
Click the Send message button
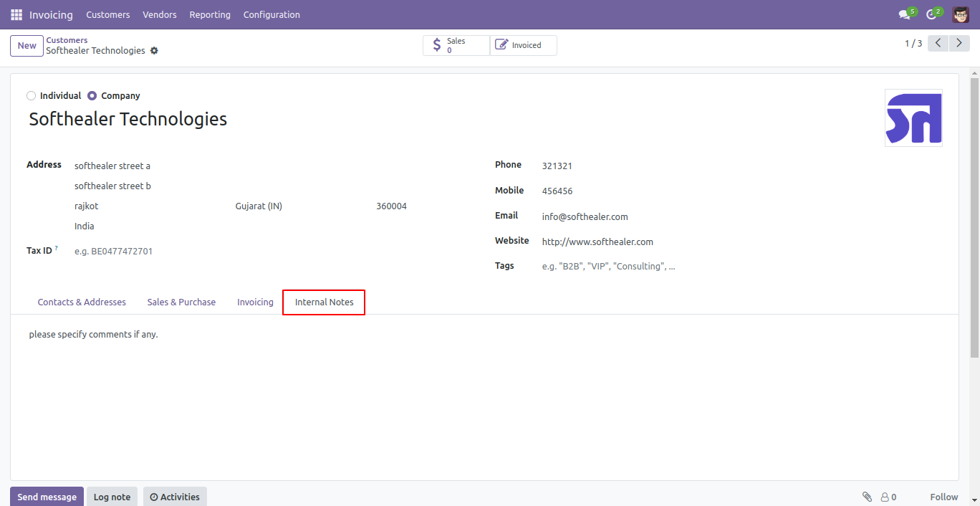(x=47, y=497)
